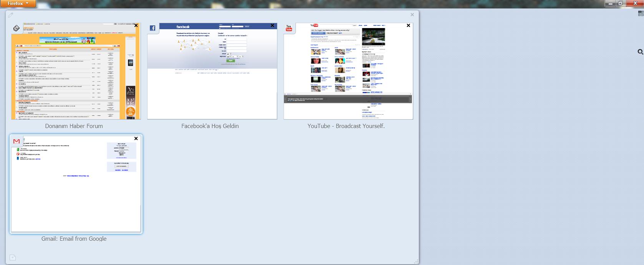Click the pencil icon to name group
The height and width of the screenshot is (265, 644).
(x=11, y=15)
